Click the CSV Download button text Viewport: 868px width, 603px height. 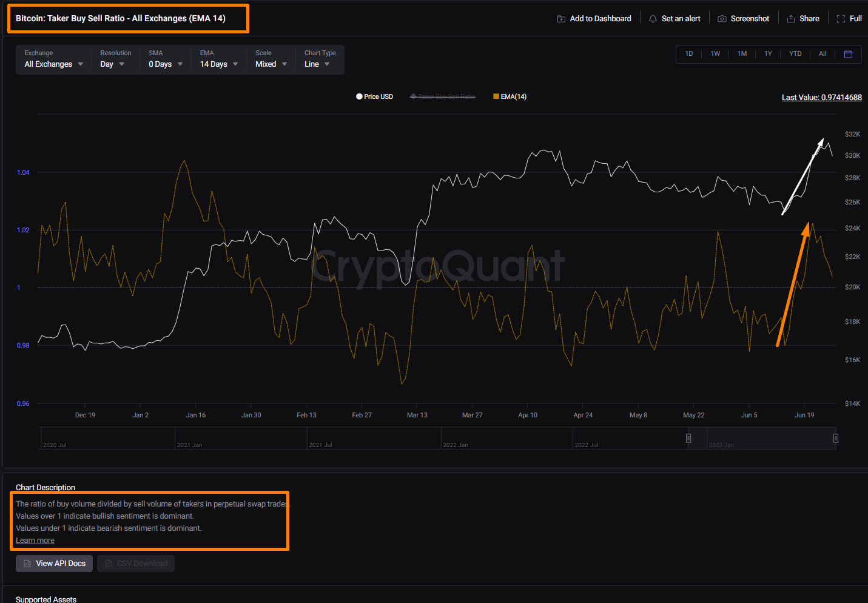143,564
